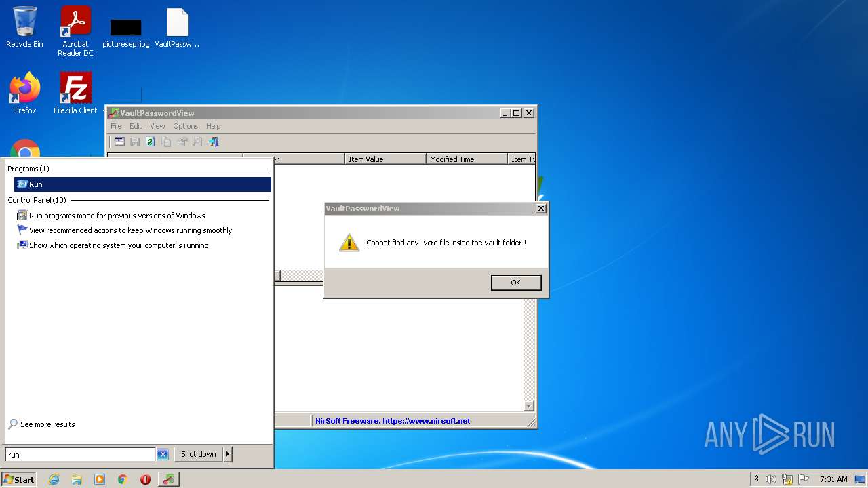Minimize the VaultPasswordView main window

[x=505, y=113]
